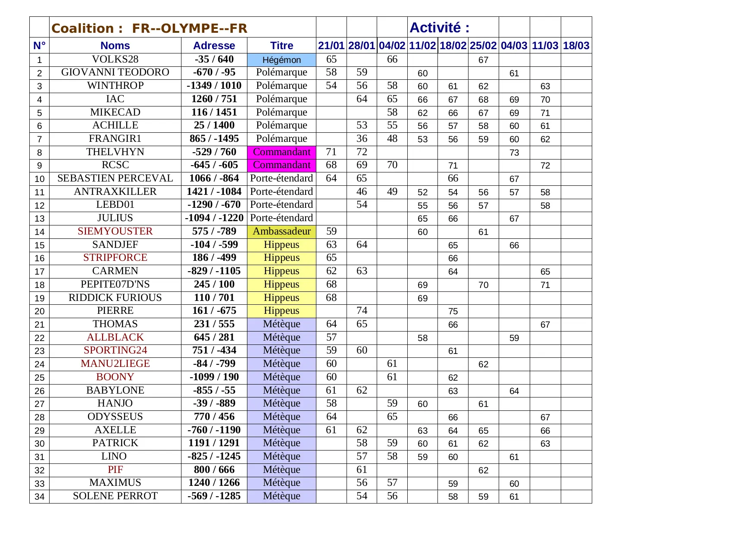Select row number 34
This screenshot has height=535, width=756.
coord(39,497)
